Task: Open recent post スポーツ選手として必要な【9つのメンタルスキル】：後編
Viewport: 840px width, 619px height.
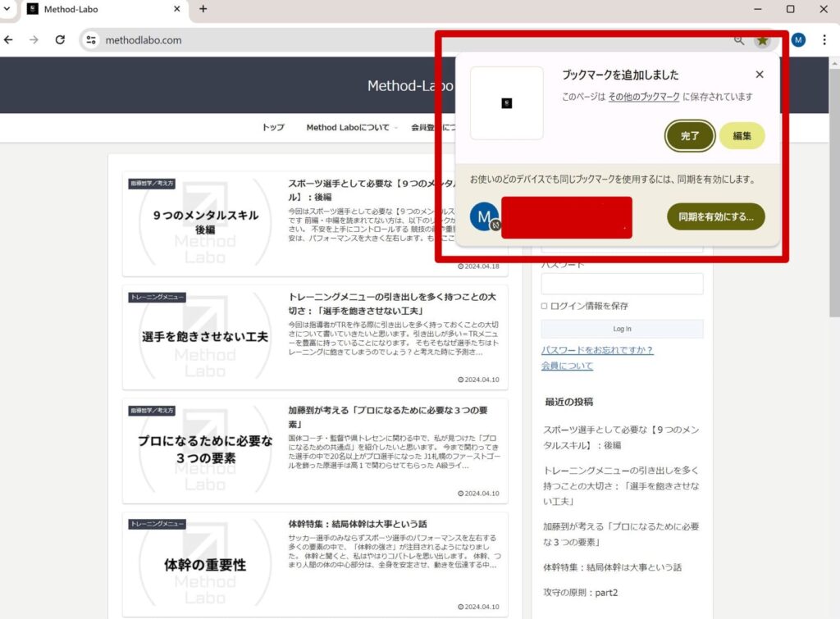Action: [x=621, y=438]
